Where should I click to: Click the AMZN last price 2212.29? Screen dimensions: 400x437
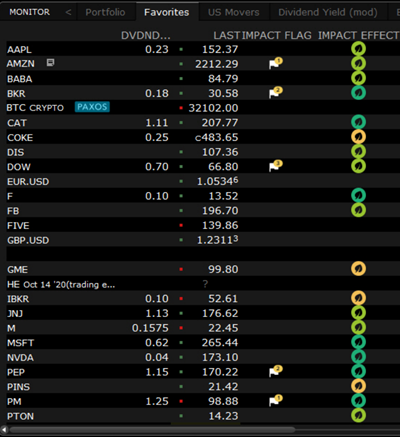coord(217,64)
